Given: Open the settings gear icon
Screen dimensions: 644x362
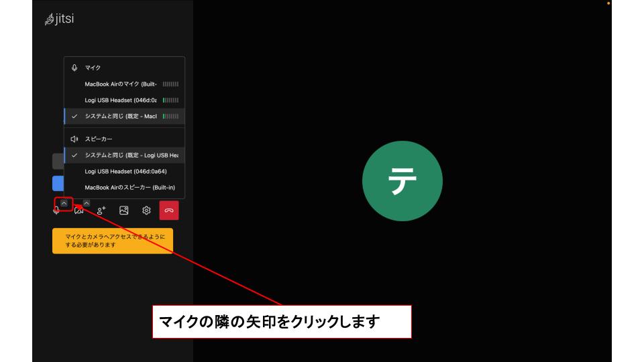Looking at the screenshot, I should coord(146,210).
